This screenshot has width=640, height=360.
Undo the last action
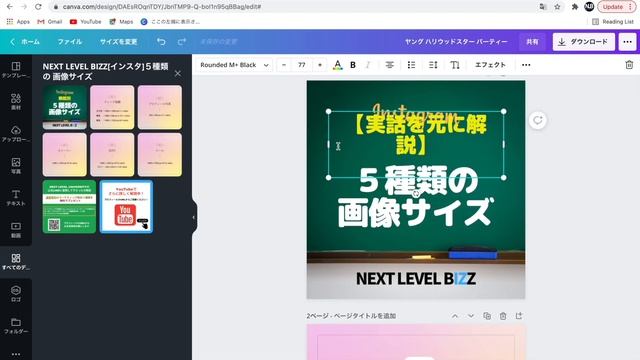161,42
